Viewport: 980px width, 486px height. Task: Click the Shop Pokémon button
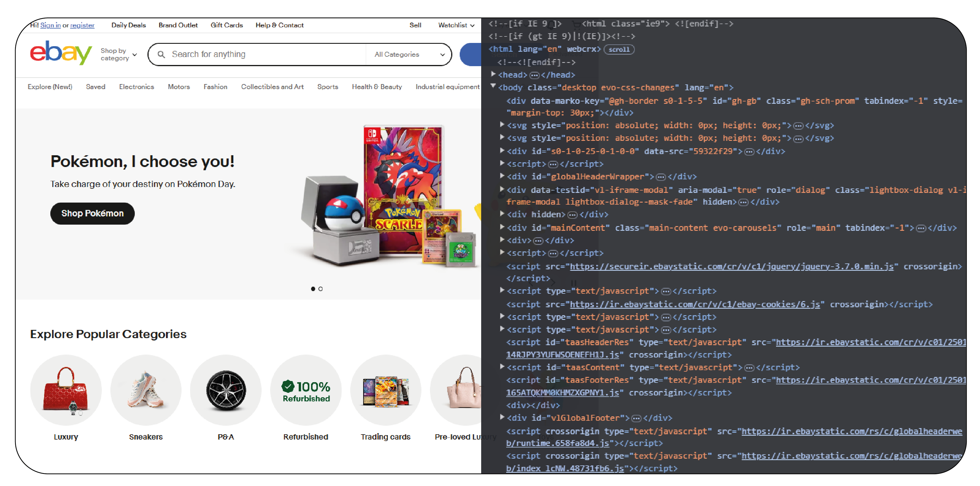92,213
